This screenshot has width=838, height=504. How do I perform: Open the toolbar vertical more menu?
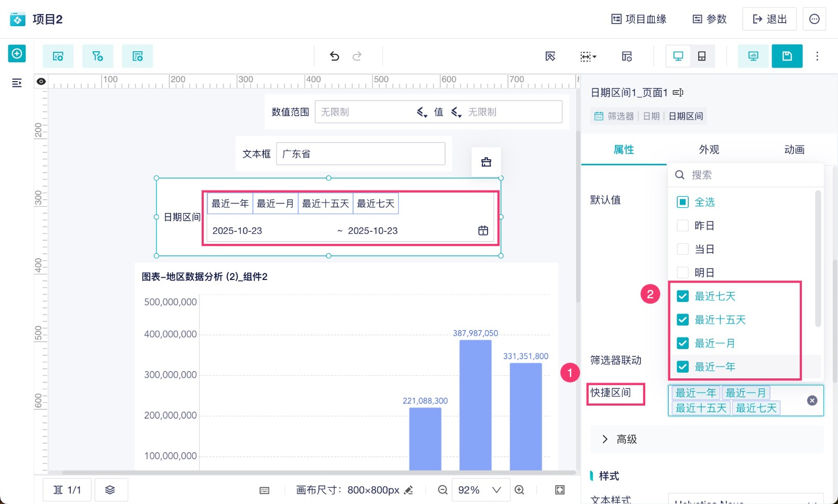pos(817,56)
